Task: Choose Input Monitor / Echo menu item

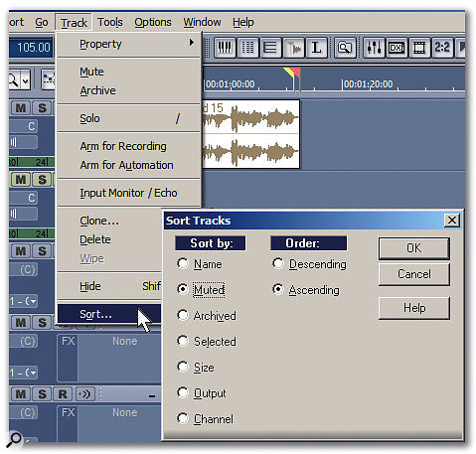Action: 128,193
